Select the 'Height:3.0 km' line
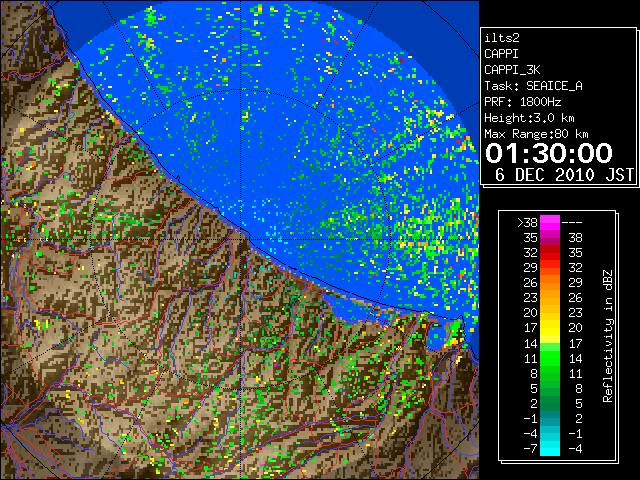This screenshot has height=480, width=640. coord(529,118)
